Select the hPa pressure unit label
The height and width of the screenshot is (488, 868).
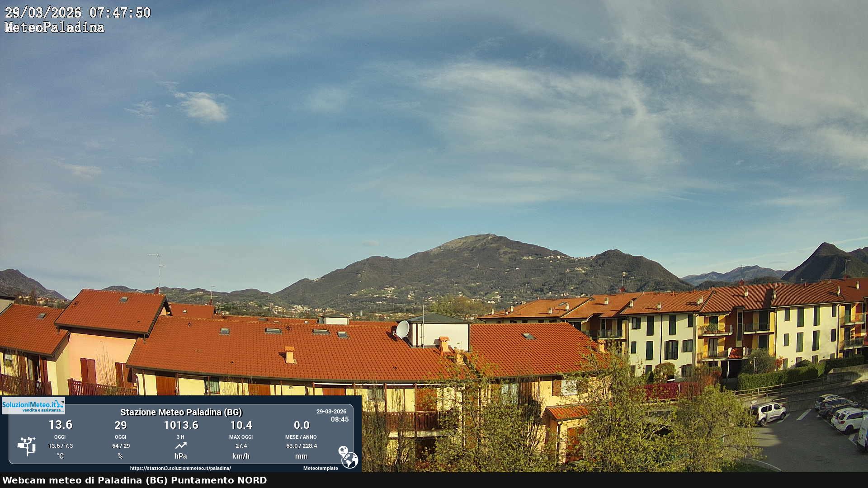pos(180,456)
